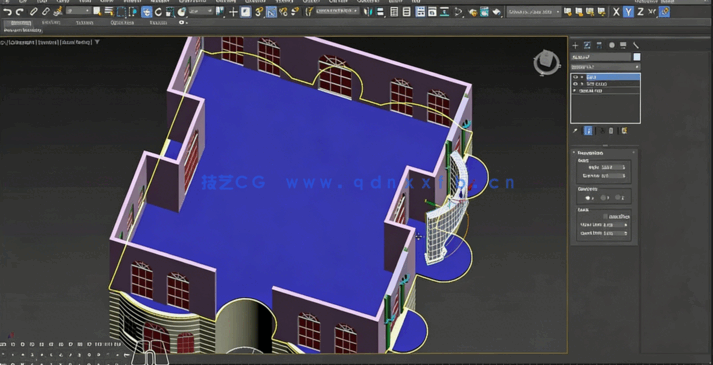Image resolution: width=713 pixels, height=365 pixels.
Task: Click the Rectangular Selection Region icon
Action: (121, 12)
